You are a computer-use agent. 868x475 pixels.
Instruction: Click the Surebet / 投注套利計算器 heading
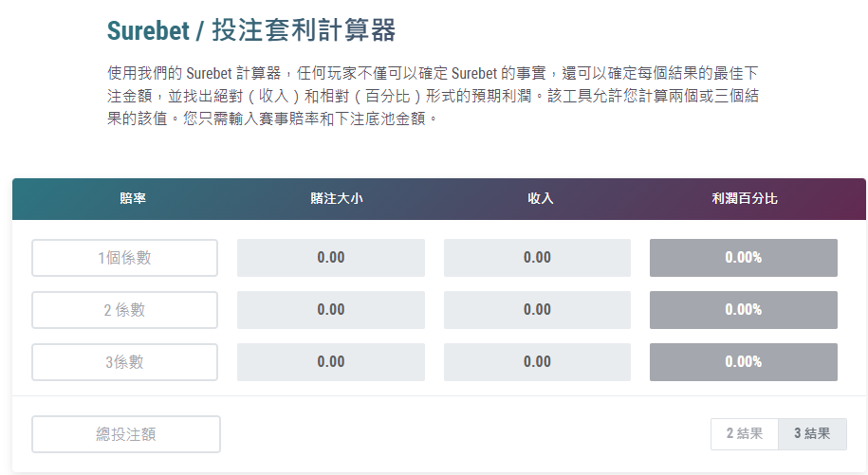250,30
